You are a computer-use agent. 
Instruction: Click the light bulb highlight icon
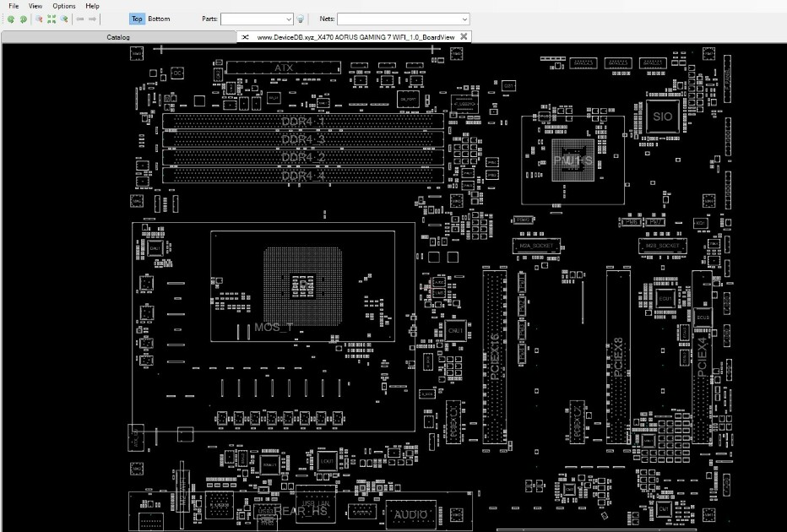coord(300,19)
